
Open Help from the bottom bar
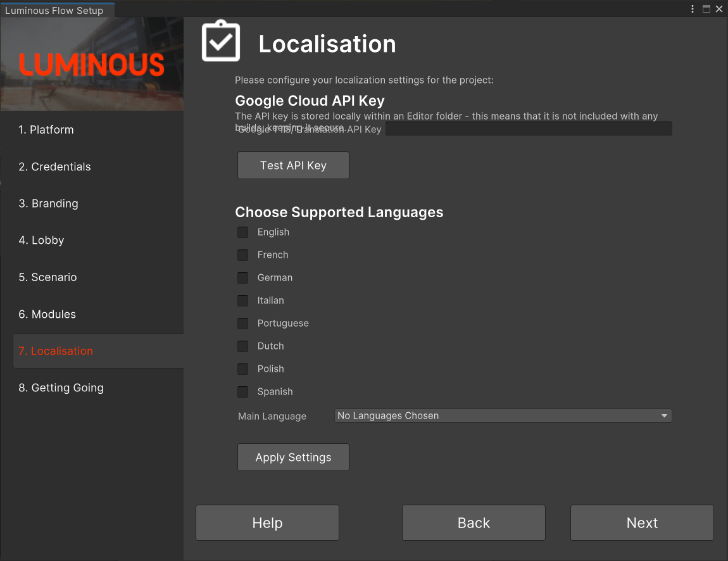267,522
